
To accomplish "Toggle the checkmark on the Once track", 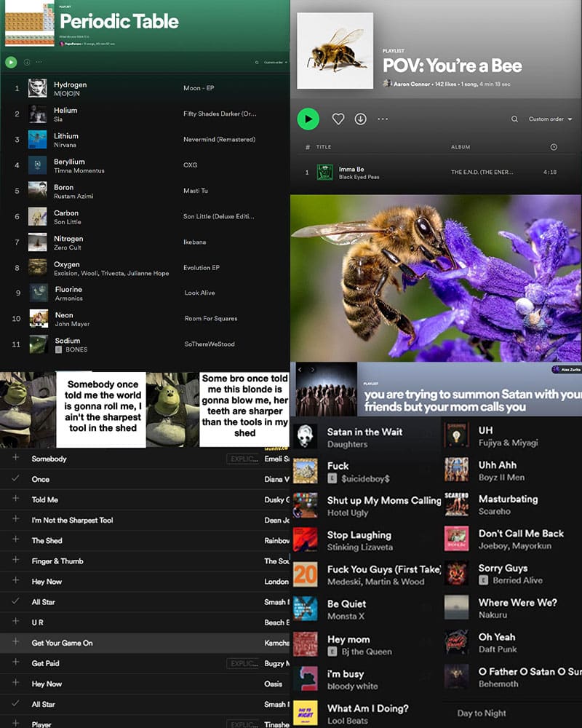I will 16,478.
